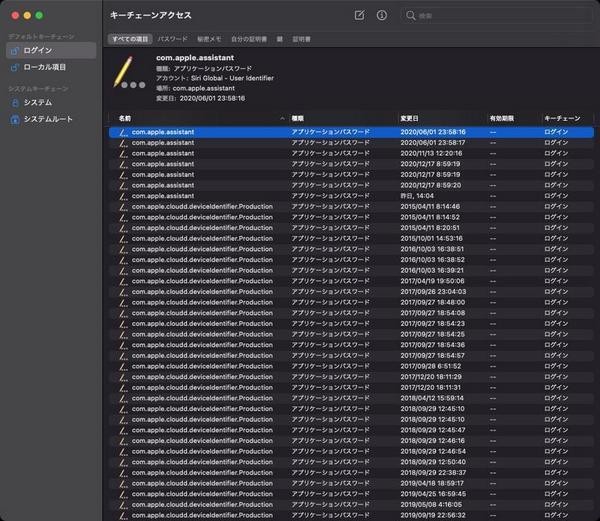Image resolution: width=600 pixels, height=521 pixels.
Task: Click date cell 2017/09/27 18:54:23
Action: (x=433, y=324)
